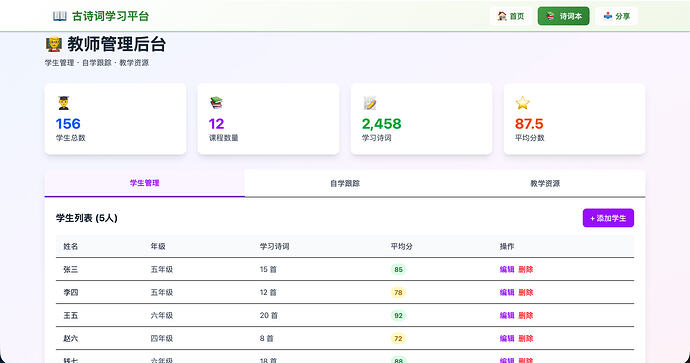Delete 赵六's record via 删除
Screen dimensions: 690x363
point(525,338)
